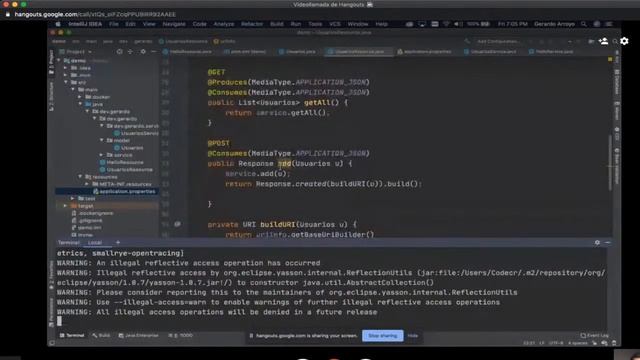640x360 pixels.
Task: Open the Refactor menu
Action: [x=252, y=24]
